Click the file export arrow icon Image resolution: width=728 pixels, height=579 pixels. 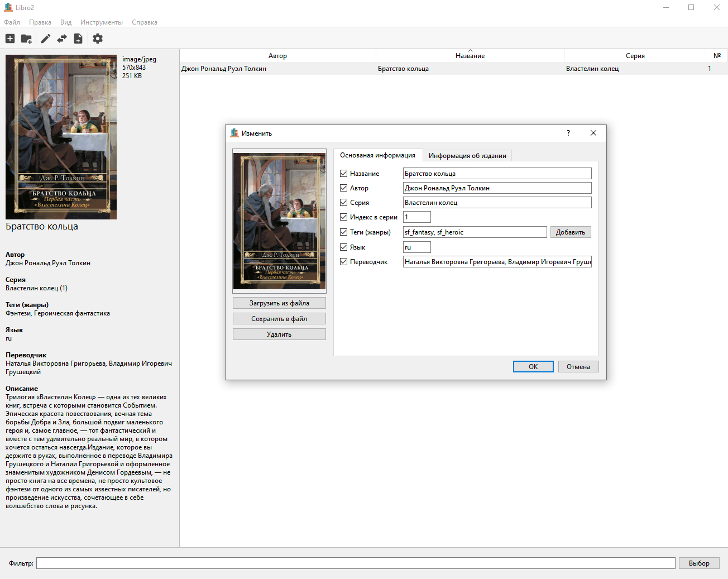tap(78, 39)
